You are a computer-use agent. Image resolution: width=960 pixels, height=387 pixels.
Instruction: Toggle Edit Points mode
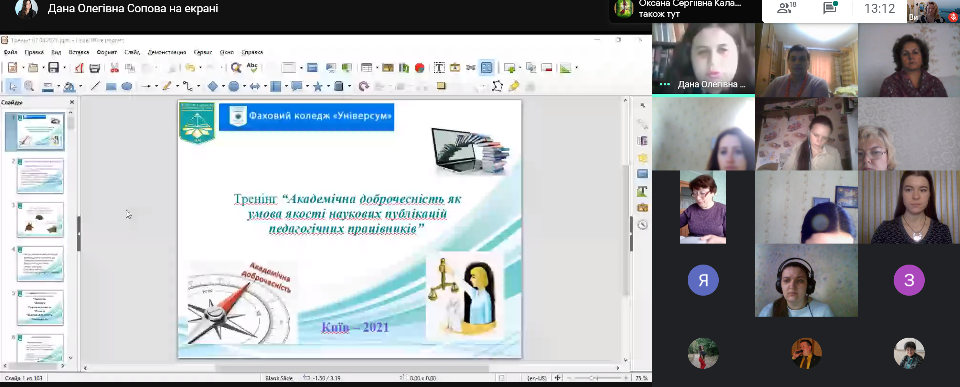click(497, 86)
